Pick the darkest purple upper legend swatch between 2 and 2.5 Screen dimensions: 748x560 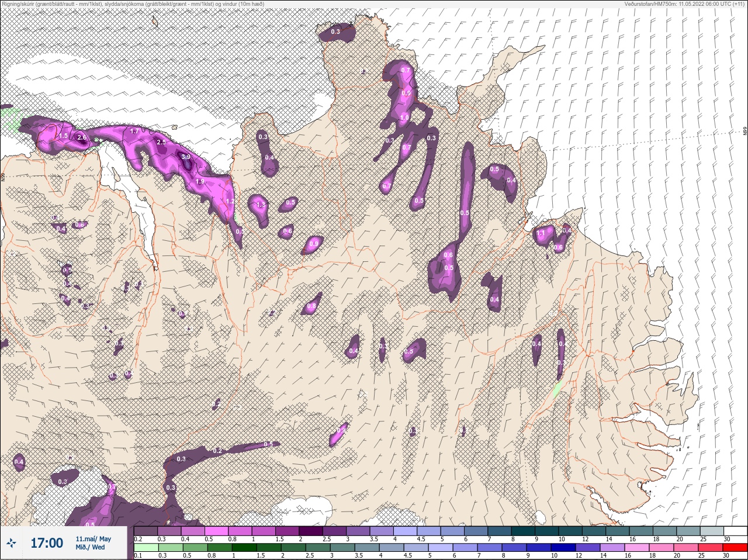coord(312,531)
